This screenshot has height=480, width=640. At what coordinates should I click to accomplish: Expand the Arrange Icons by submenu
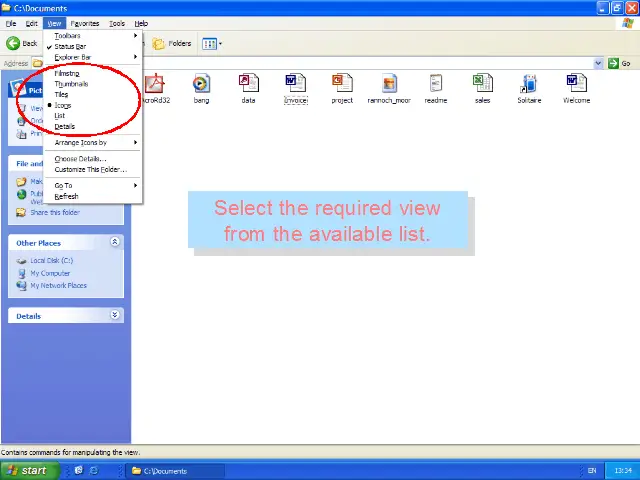tap(93, 142)
